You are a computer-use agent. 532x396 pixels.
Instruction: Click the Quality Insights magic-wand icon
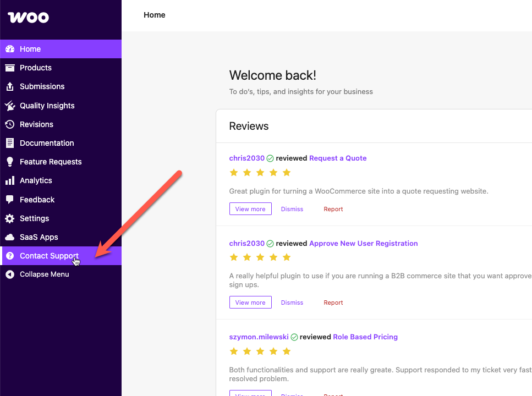(x=10, y=106)
